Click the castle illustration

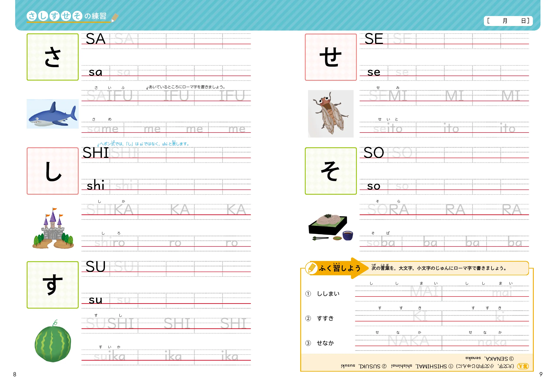53,228
